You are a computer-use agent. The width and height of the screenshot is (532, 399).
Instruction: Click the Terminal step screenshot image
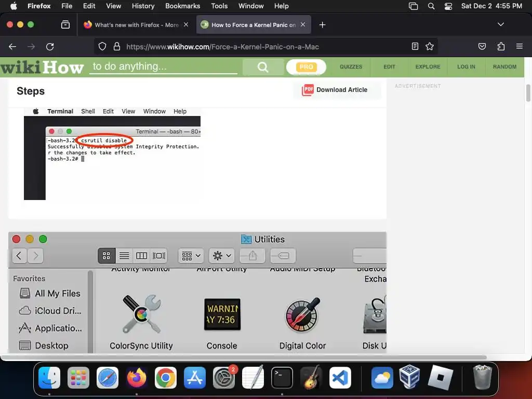click(x=112, y=154)
